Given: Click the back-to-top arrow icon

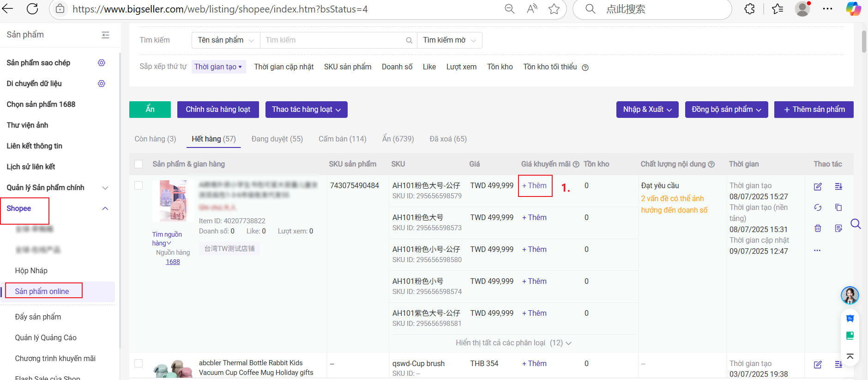Looking at the screenshot, I should coord(850,356).
